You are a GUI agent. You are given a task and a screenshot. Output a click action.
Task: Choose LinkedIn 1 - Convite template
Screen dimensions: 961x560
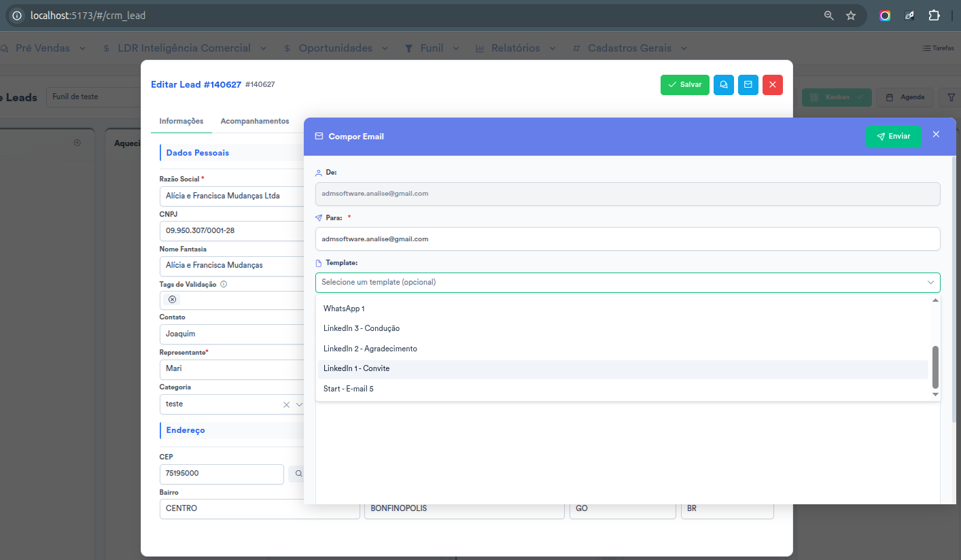click(623, 369)
